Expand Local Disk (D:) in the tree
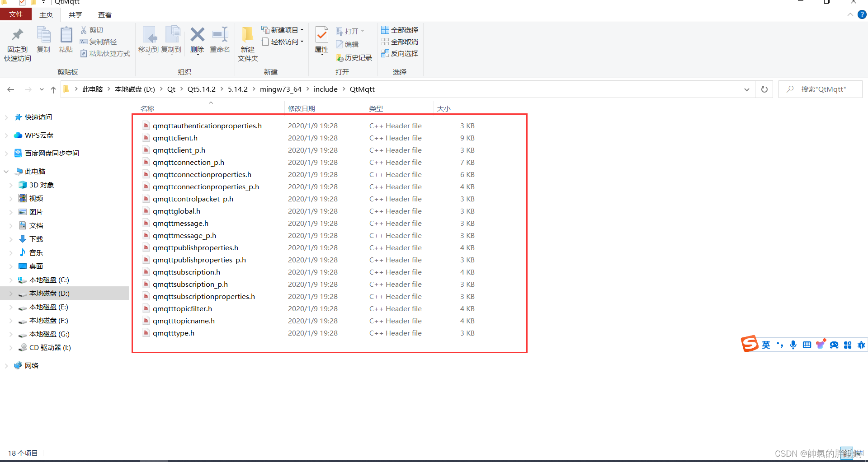868x462 pixels. (x=11, y=294)
